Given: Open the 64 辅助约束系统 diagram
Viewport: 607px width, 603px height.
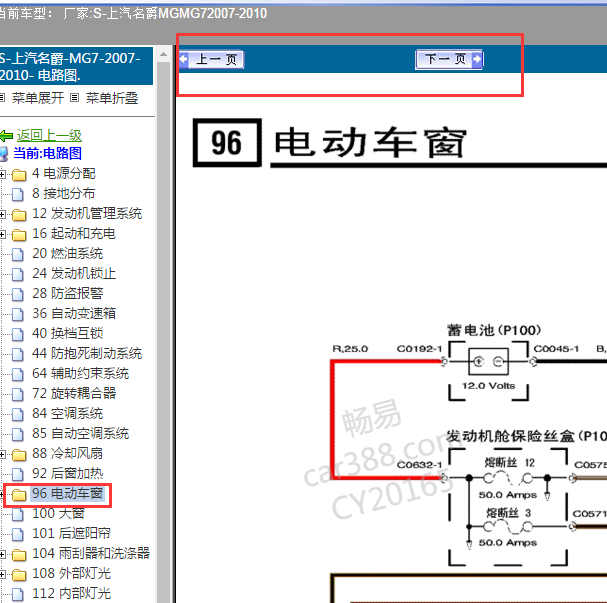Looking at the screenshot, I should click(x=81, y=373).
